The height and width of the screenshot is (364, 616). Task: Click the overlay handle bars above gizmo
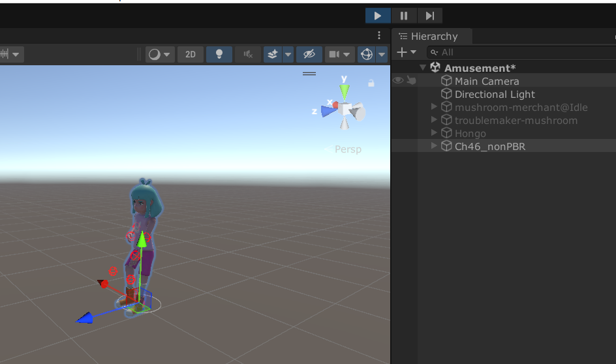(x=309, y=74)
